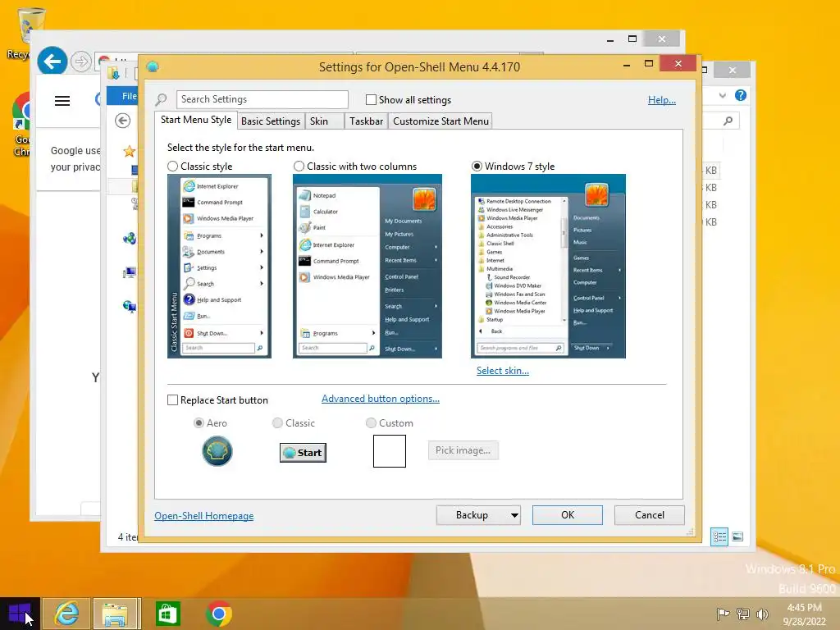Click the blue help icon in Explorer window
Image resolution: width=840 pixels, height=630 pixels.
point(741,95)
